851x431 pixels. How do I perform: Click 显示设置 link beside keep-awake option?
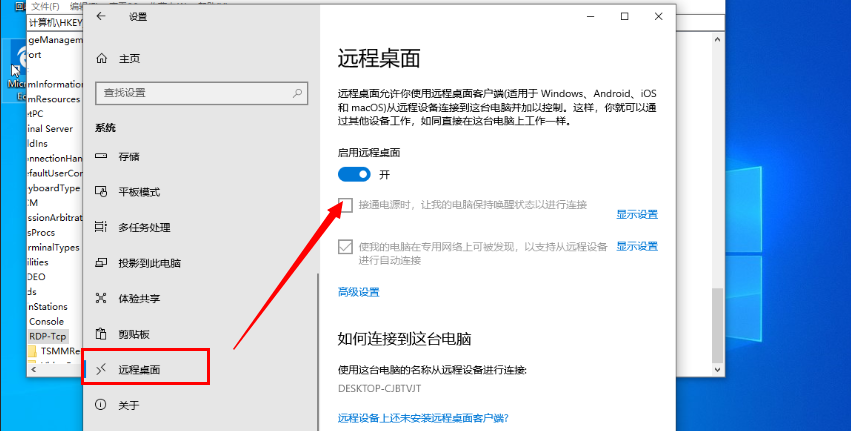636,215
